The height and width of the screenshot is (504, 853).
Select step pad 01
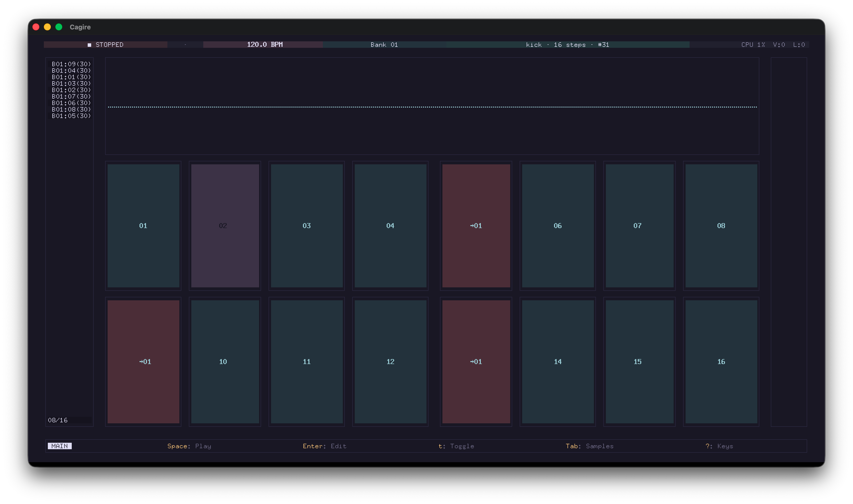[x=143, y=226]
